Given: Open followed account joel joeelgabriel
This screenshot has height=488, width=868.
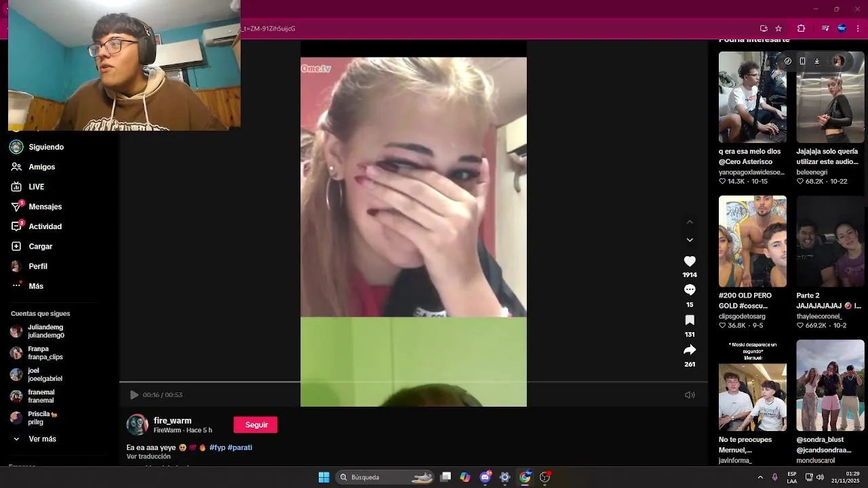Looking at the screenshot, I should coord(36,375).
